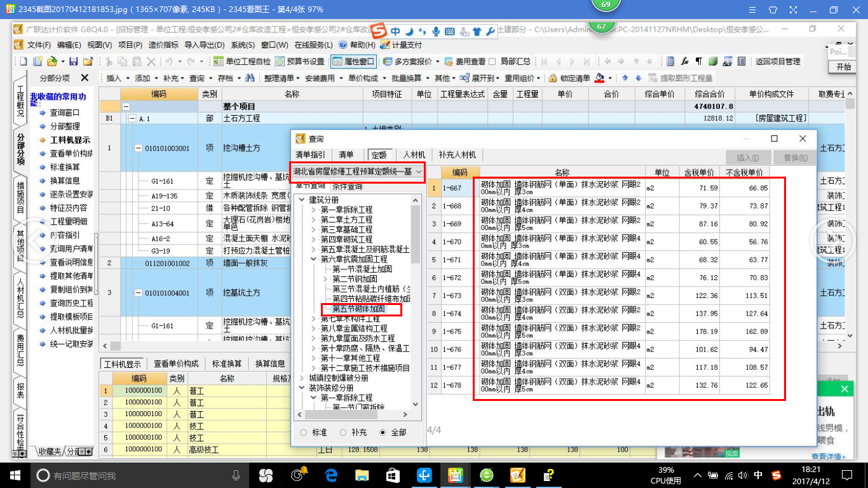
Task: Open the 造价指标 menu
Action: click(163, 45)
